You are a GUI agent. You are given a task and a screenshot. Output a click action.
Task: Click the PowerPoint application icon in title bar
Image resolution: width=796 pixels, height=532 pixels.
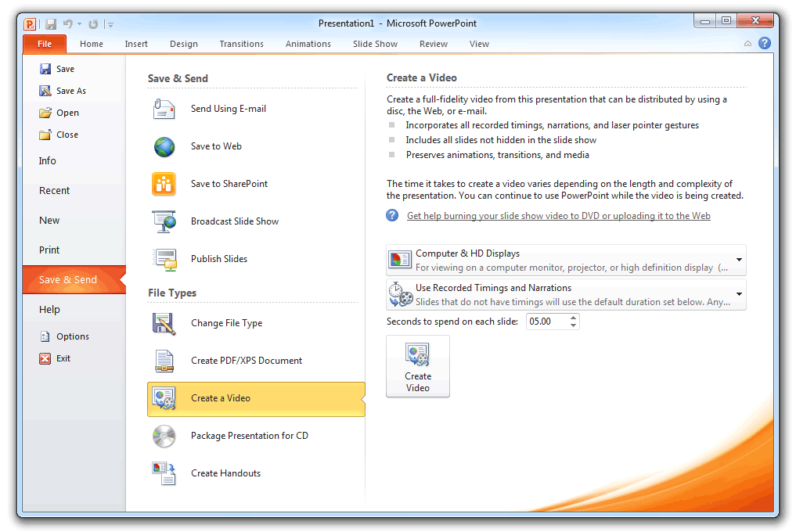click(x=30, y=23)
